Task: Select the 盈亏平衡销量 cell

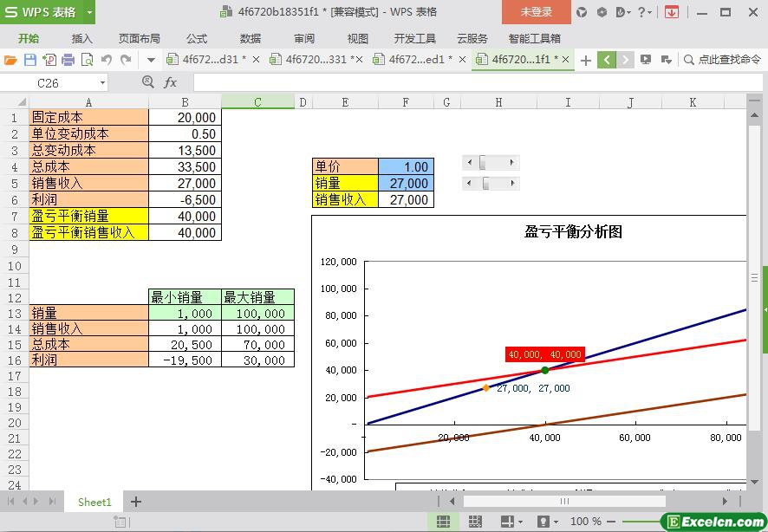Action: (x=88, y=216)
